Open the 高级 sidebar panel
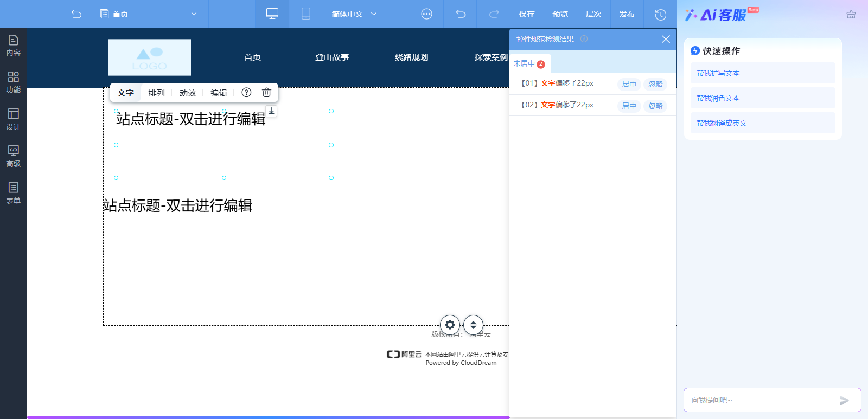This screenshot has height=419, width=868. tap(14, 156)
